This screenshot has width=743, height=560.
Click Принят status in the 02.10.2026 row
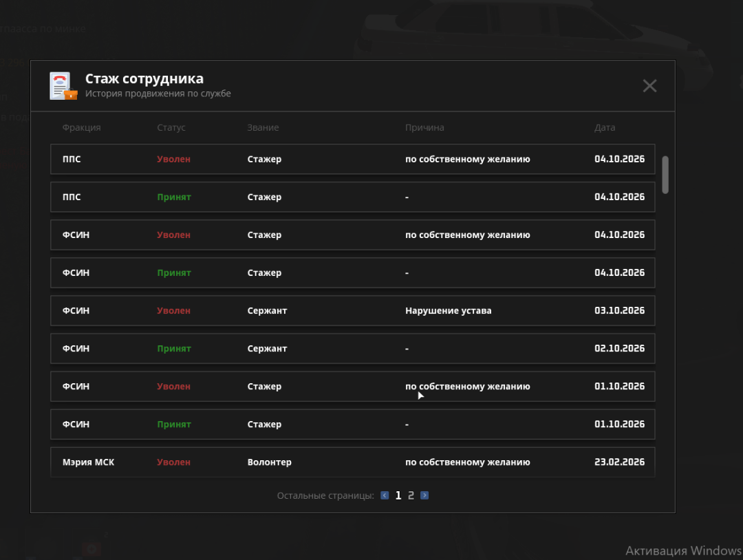[x=174, y=348]
